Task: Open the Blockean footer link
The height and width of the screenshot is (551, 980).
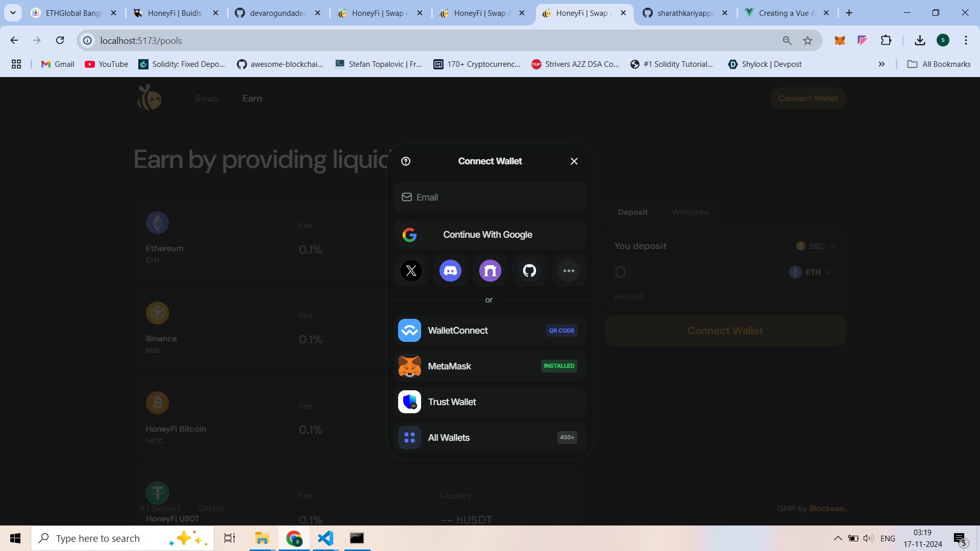Action: (827, 508)
